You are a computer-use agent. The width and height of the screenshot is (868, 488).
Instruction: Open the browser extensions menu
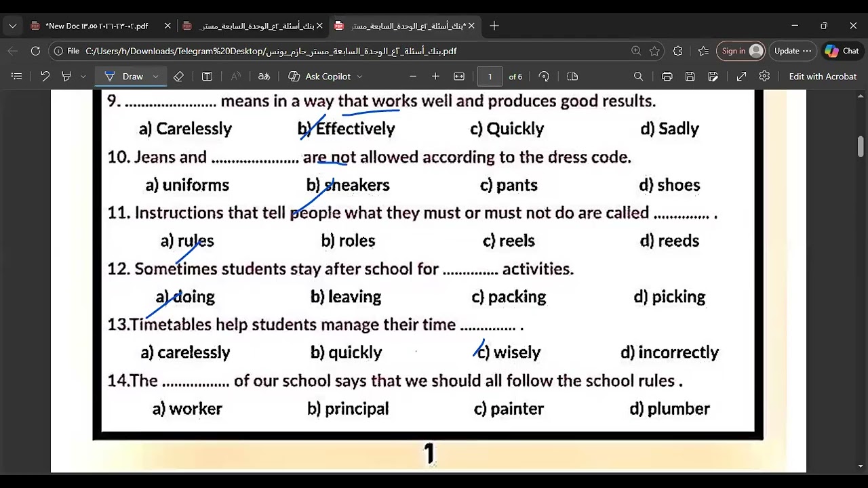[x=677, y=51]
